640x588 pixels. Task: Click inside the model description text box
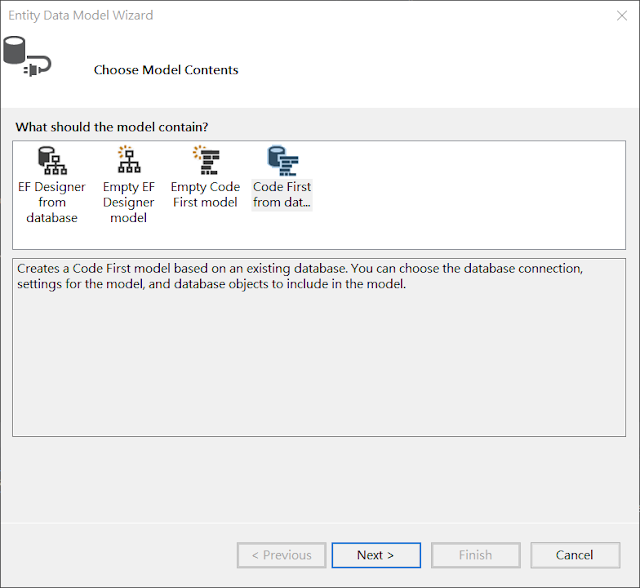coord(319,359)
